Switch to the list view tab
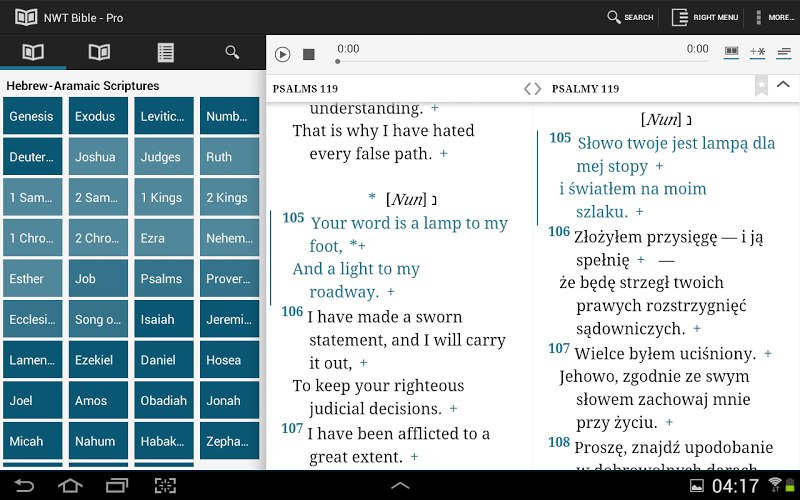The height and width of the screenshot is (500, 800). coord(166,52)
